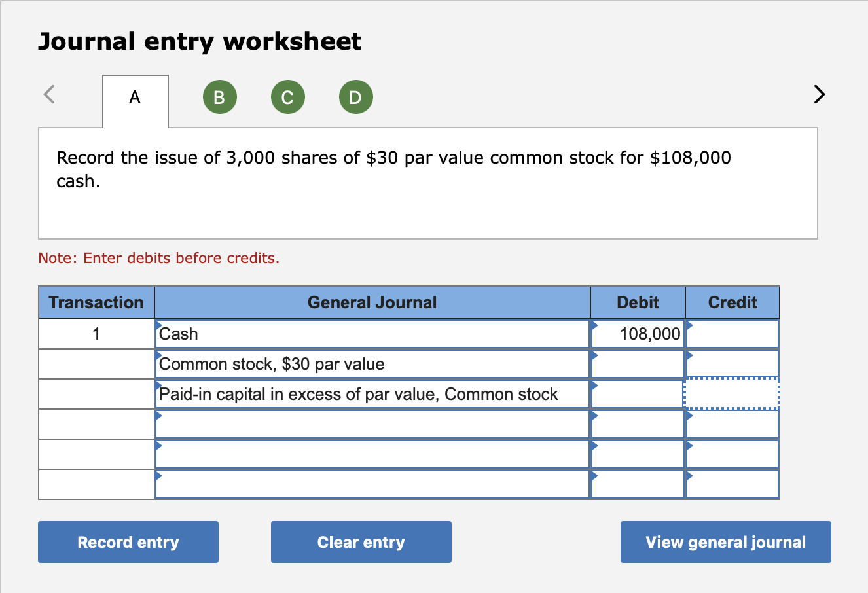Select the credit cell in the fifth row
This screenshot has height=593, width=868.
click(732, 454)
